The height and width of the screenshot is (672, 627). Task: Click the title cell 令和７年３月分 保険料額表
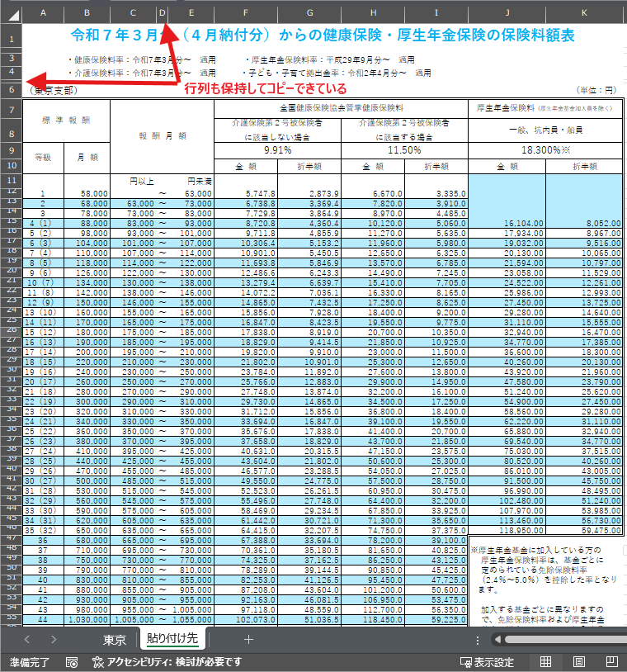(323, 35)
